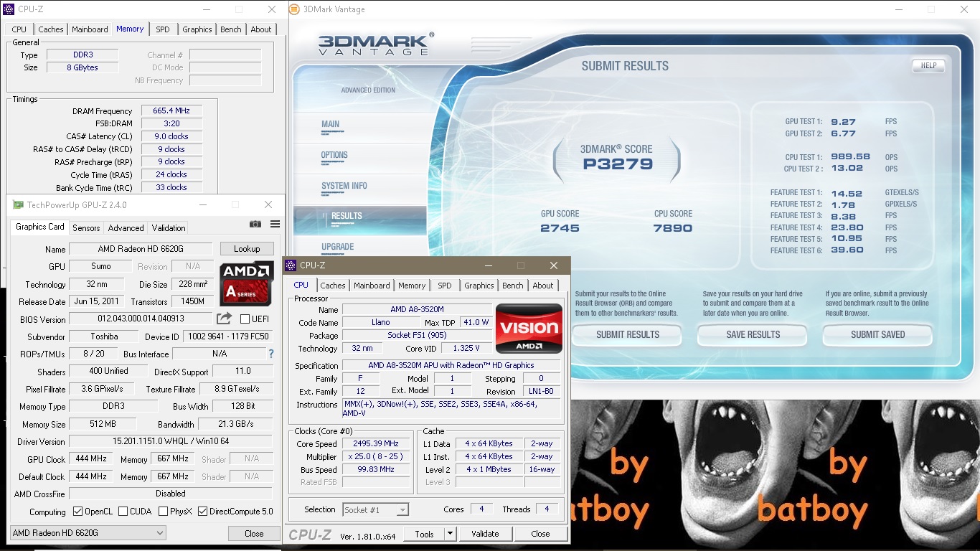Open MAIN section in 3DMark Vantage sidebar
This screenshot has width=980, height=551.
[x=331, y=124]
